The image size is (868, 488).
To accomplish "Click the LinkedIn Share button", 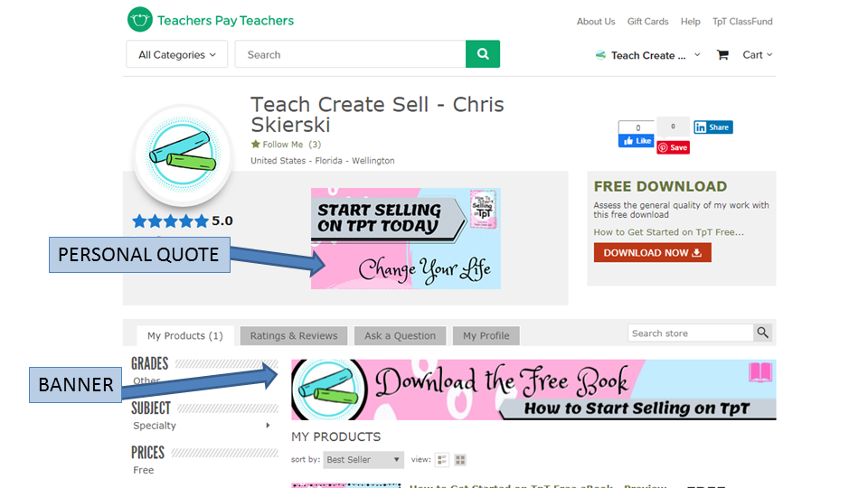I will (713, 127).
